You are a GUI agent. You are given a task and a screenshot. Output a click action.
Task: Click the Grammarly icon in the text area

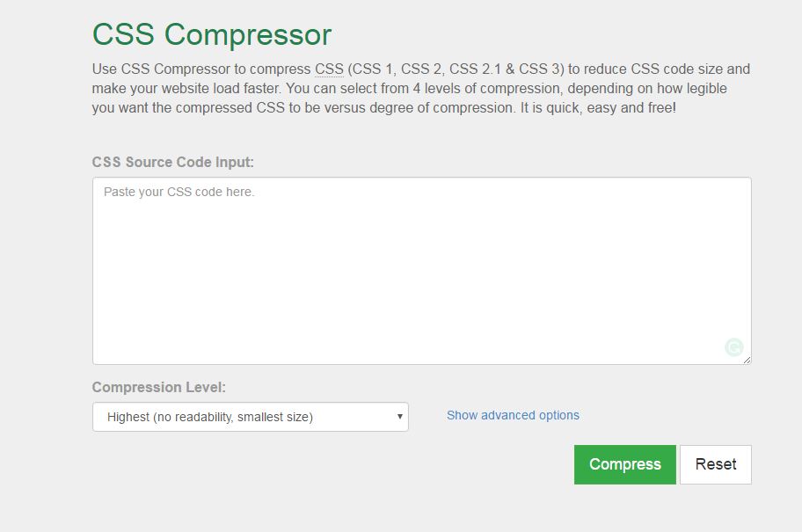pyautogui.click(x=734, y=347)
